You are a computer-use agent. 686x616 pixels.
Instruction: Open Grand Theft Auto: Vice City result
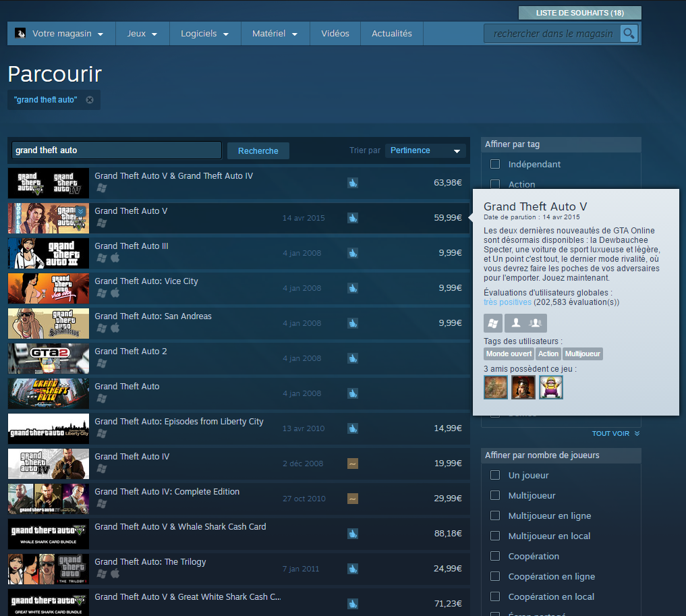(238, 288)
